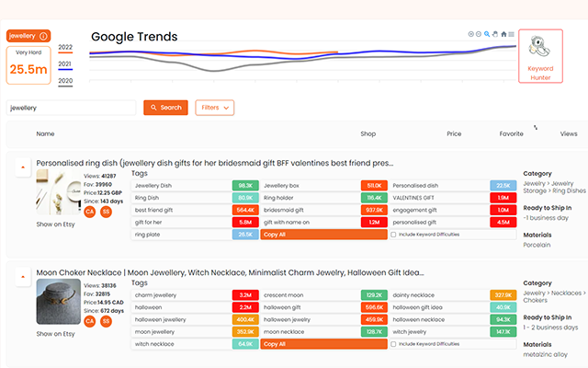This screenshot has height=368, width=588.
Task: Sort by the Views column header
Action: coord(569,133)
